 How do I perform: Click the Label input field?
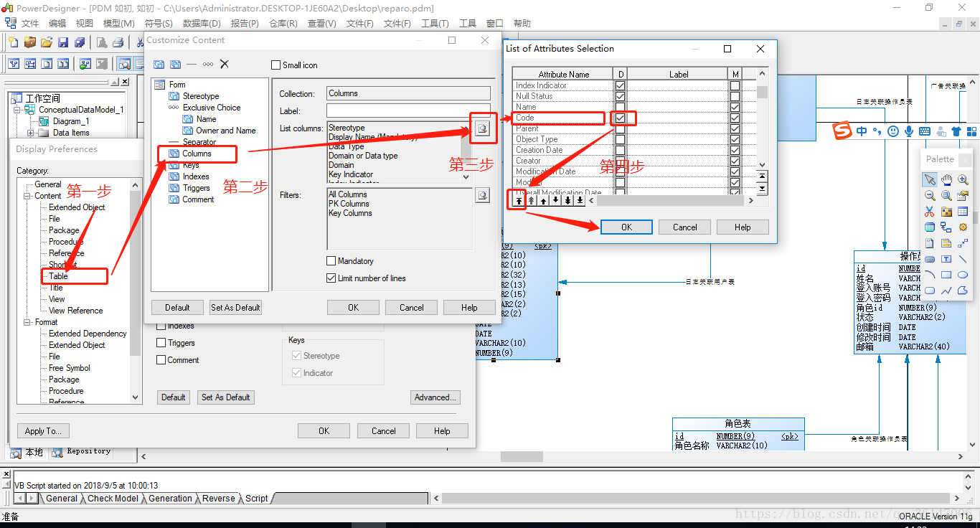click(408, 111)
